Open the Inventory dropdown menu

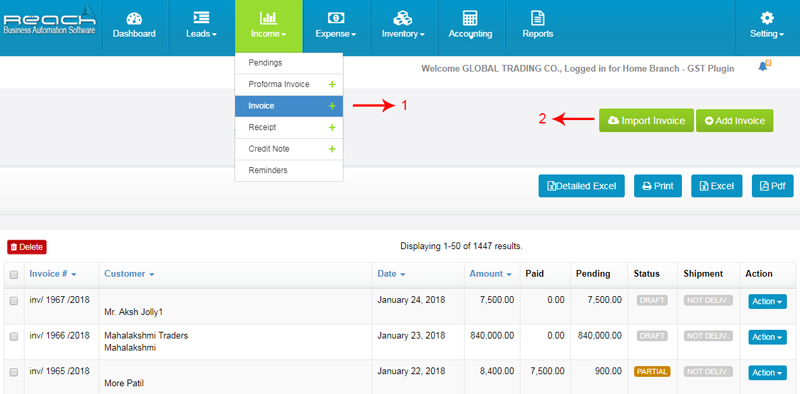coord(404,27)
